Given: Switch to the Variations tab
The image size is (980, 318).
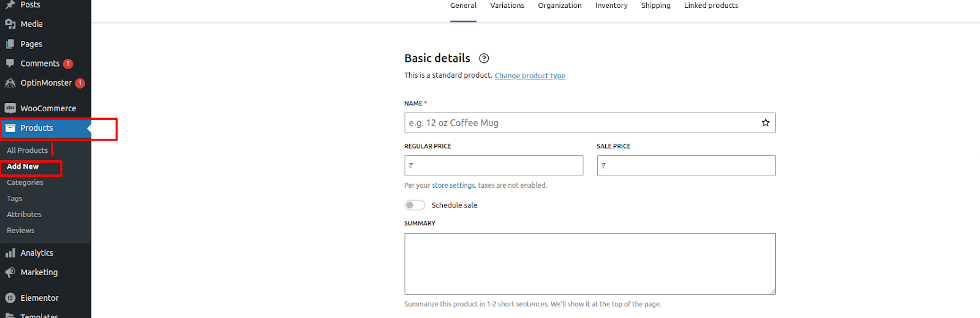Looking at the screenshot, I should 507,6.
